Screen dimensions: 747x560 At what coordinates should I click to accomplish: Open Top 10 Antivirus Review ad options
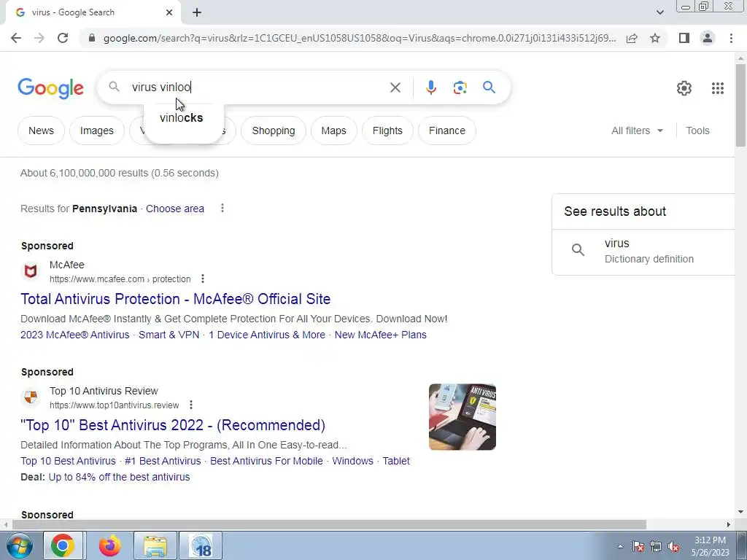[190, 405]
